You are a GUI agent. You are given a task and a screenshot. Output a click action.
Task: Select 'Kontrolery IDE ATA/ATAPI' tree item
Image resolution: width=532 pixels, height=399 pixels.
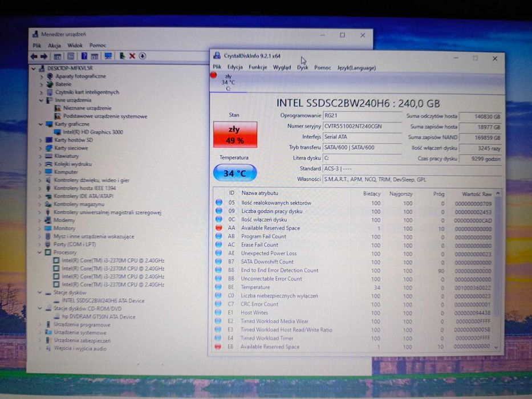[83, 196]
